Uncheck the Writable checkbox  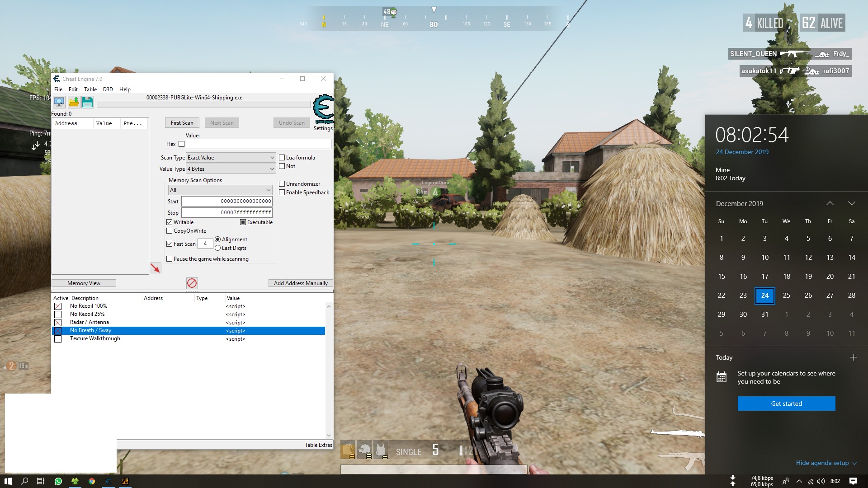pyautogui.click(x=170, y=222)
